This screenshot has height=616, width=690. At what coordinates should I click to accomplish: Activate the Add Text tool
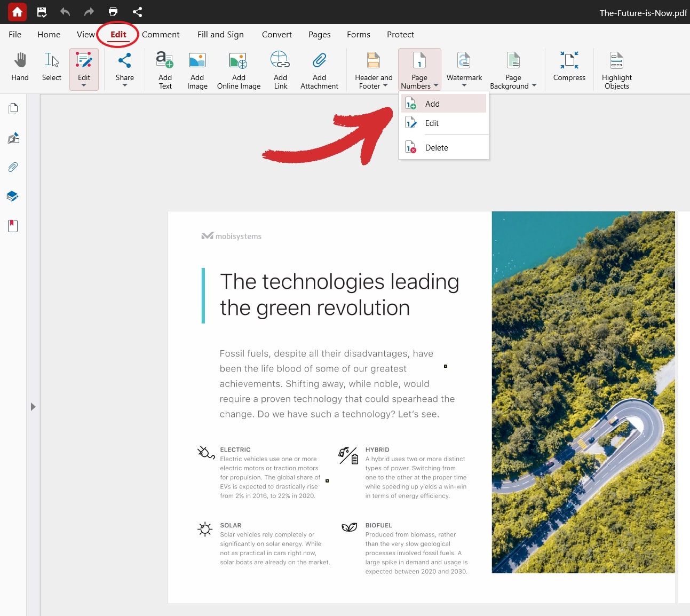(x=164, y=68)
